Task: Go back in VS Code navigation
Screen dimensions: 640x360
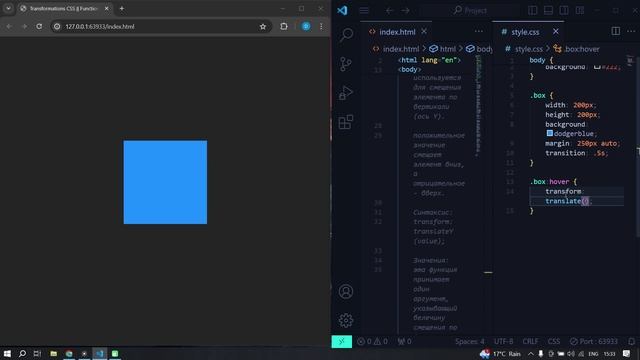Action: [389, 11]
